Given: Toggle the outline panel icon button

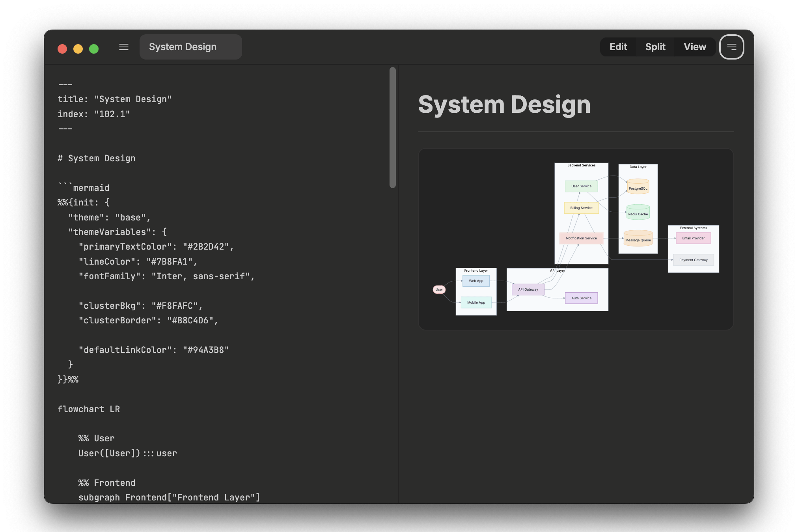Looking at the screenshot, I should [x=731, y=47].
